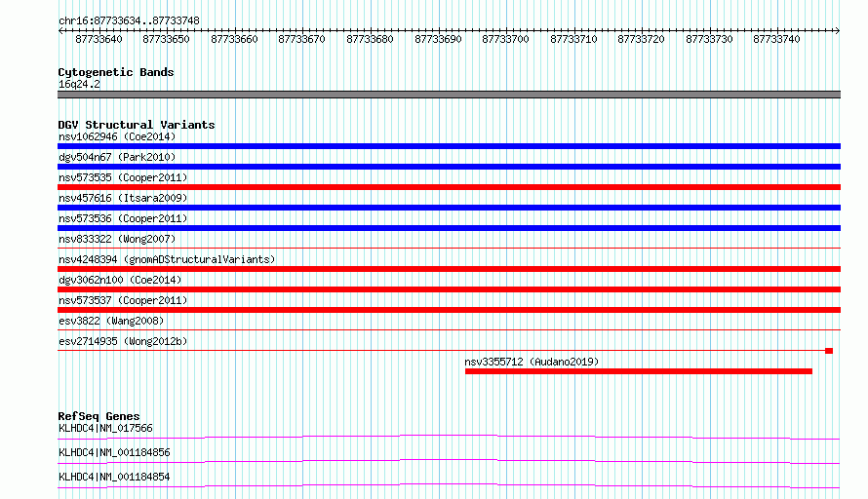This screenshot has width=868, height=499.
Task: Open variant nsv4248394 (gnomADStructuralVariants) label
Action: [x=167, y=259]
